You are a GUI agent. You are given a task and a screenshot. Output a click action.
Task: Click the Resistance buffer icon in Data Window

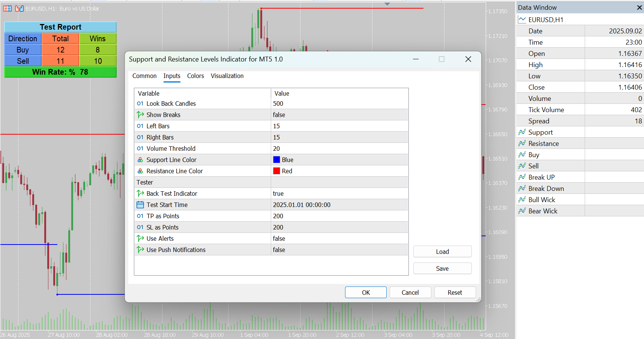click(522, 143)
